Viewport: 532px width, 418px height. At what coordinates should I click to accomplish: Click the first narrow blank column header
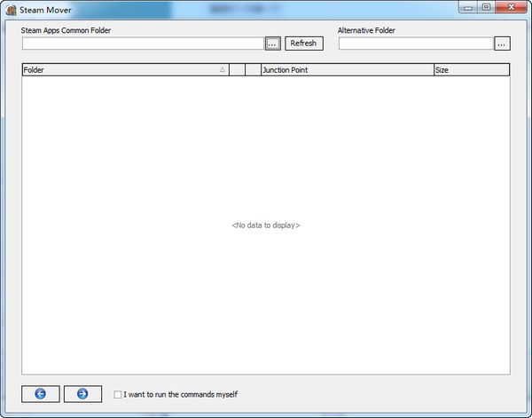tap(237, 70)
